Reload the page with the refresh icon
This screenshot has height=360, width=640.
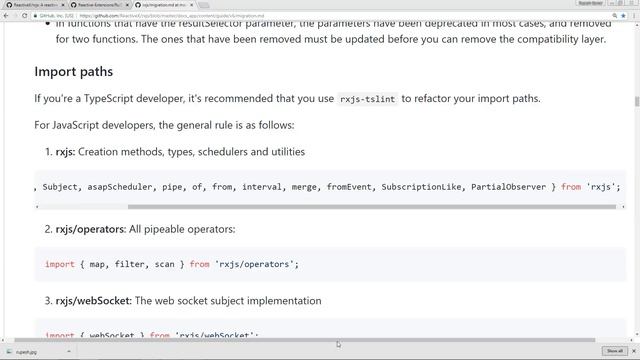pos(24,16)
